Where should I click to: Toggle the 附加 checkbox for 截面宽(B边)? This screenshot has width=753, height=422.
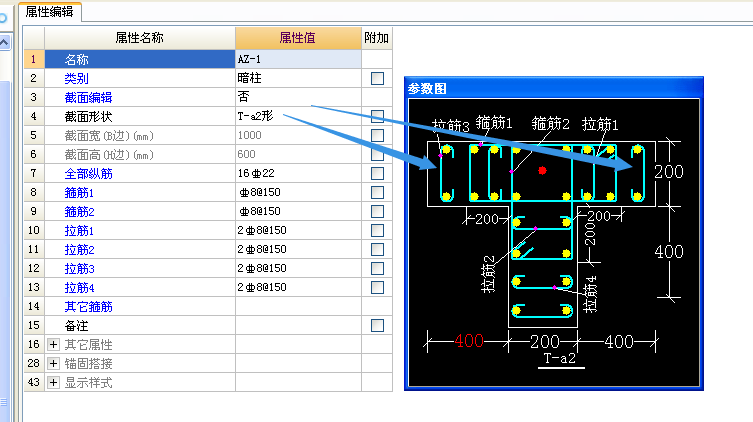[377, 135]
